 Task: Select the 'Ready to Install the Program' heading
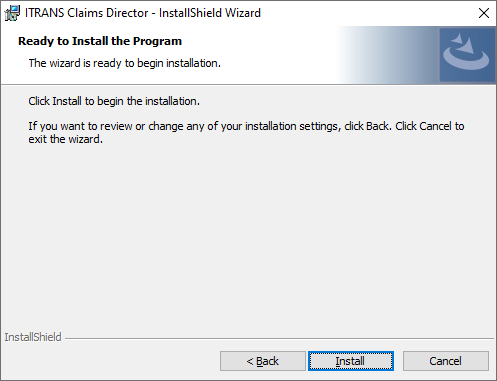tap(100, 41)
